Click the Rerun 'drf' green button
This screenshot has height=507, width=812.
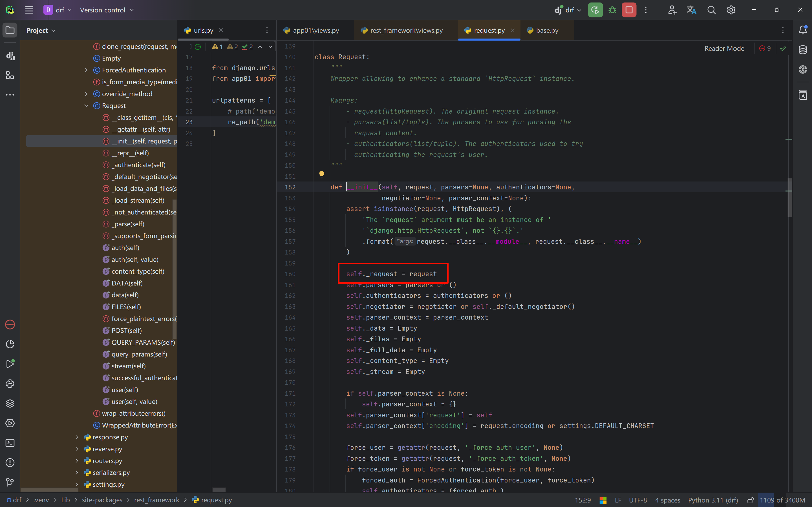coord(595,10)
